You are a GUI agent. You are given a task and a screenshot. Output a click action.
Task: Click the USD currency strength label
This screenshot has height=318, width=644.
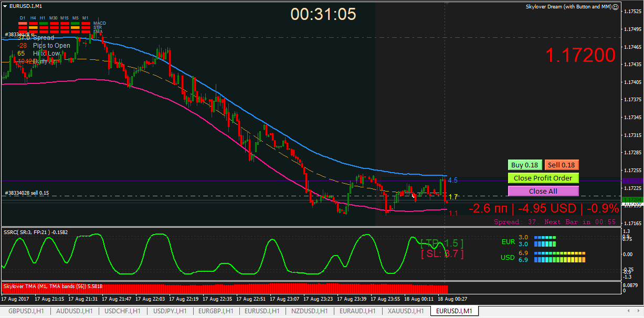point(508,257)
